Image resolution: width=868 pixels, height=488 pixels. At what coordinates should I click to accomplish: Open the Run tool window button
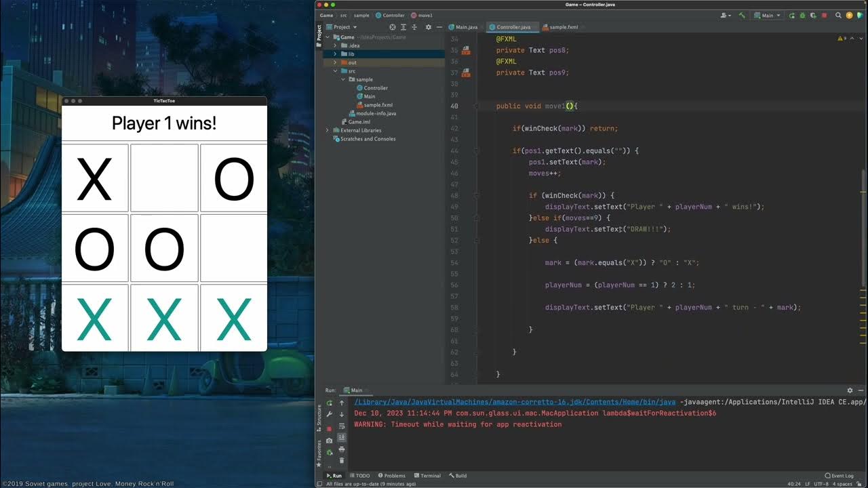click(x=334, y=476)
